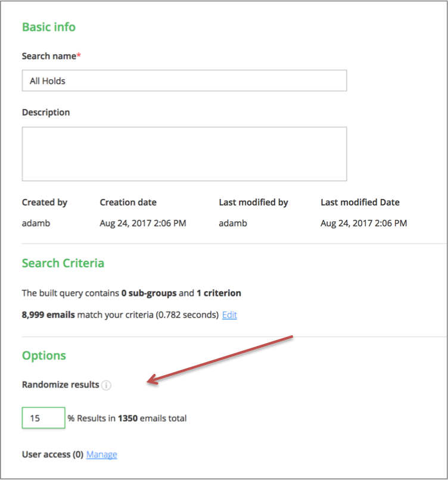The height and width of the screenshot is (480, 448).
Task: Select the randomize percentage box showing 15
Action: point(43,418)
